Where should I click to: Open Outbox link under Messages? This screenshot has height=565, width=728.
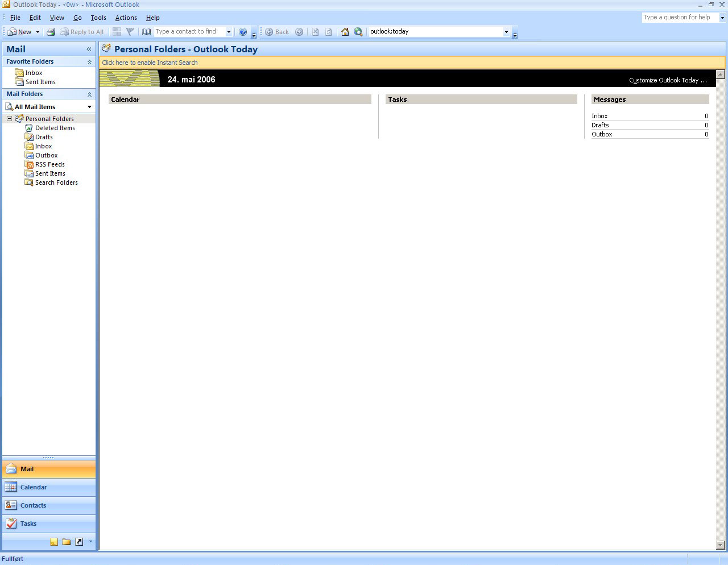click(x=602, y=134)
